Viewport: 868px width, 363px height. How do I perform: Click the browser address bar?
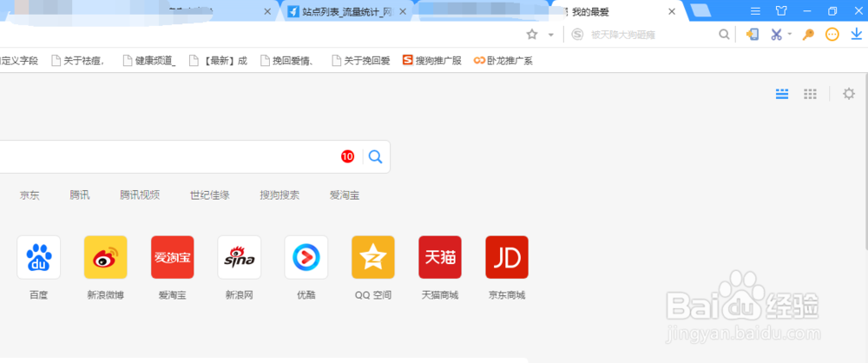(260, 35)
